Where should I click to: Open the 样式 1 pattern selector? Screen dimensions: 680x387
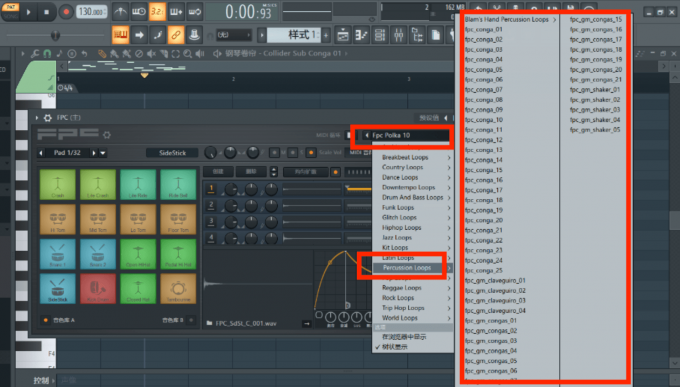294,35
